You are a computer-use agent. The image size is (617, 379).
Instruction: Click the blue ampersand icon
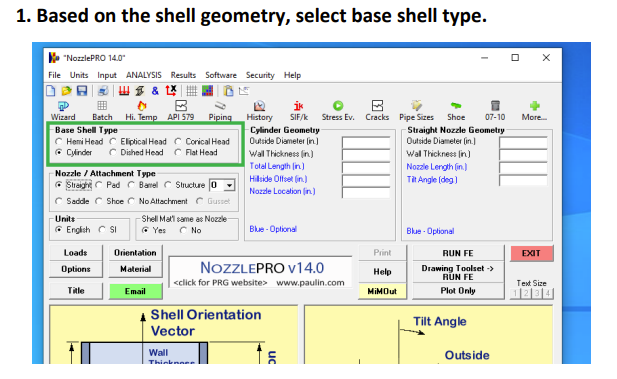[155, 91]
